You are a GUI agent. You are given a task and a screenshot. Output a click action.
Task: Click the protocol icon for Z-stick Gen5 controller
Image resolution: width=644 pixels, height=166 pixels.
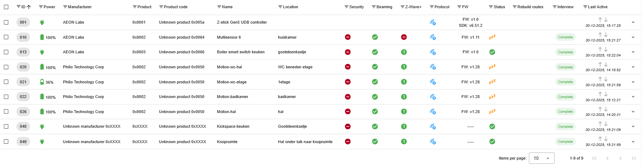(x=433, y=23)
